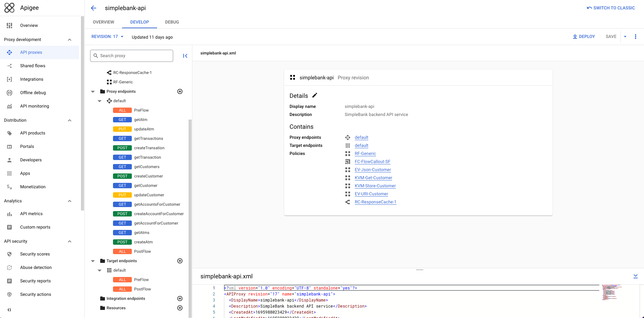Switch to the OVERVIEW tab
This screenshot has width=644, height=318.
point(103,22)
